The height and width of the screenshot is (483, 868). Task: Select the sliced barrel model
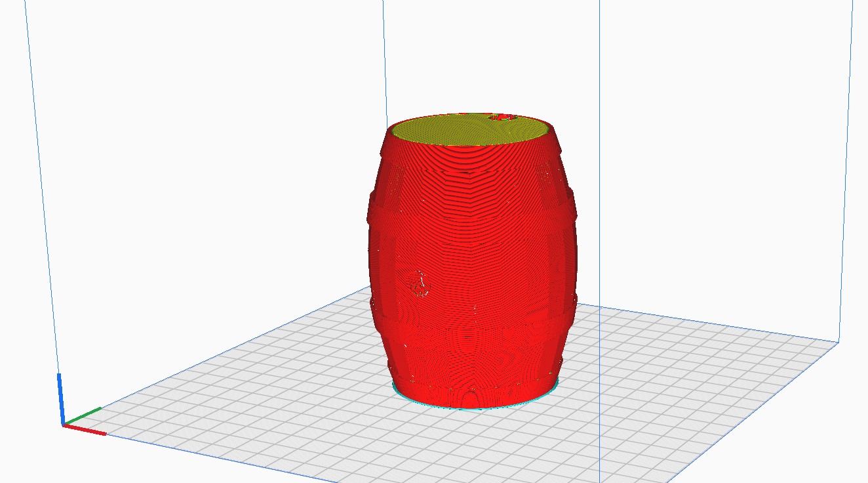pos(472,262)
